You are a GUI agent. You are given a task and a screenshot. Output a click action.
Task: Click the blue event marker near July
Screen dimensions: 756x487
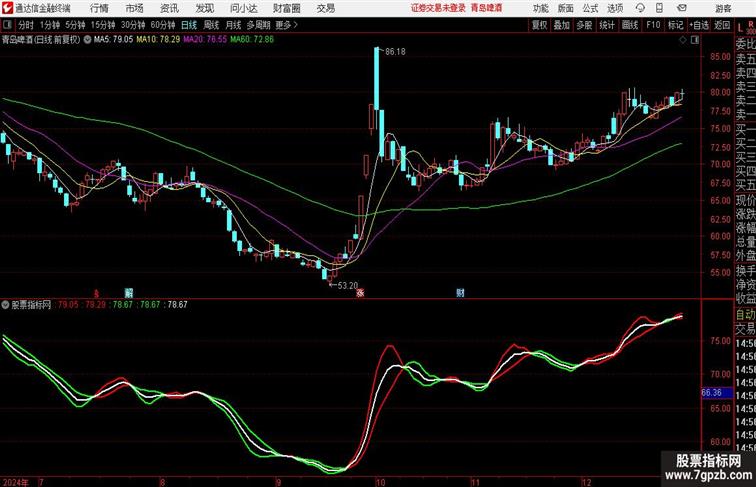pyautogui.click(x=129, y=293)
